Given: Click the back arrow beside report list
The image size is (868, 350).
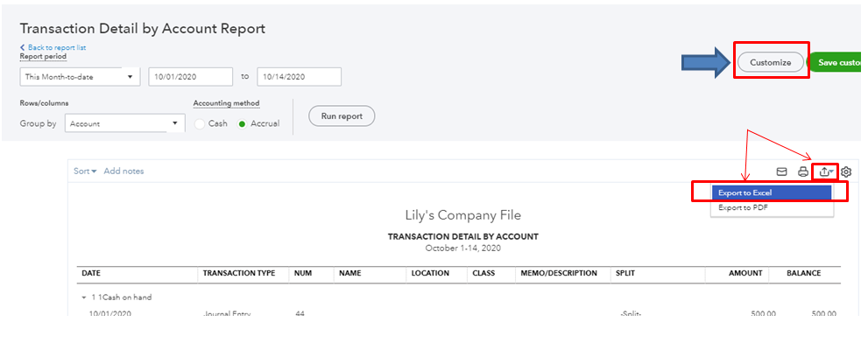Looking at the screenshot, I should coord(23,47).
